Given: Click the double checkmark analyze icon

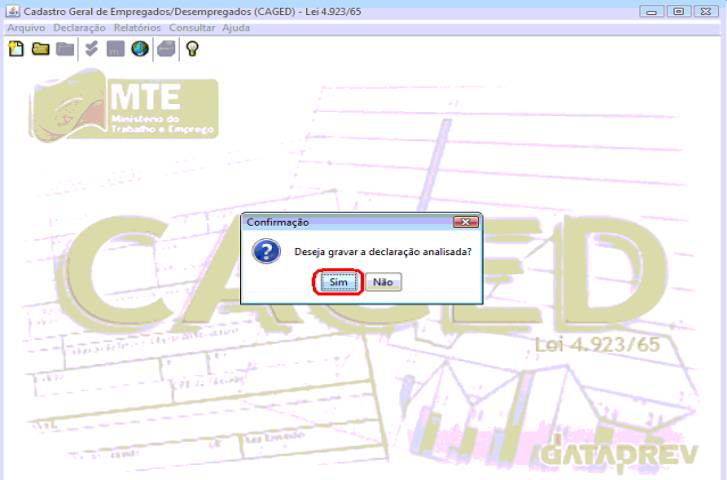Looking at the screenshot, I should 91,48.
